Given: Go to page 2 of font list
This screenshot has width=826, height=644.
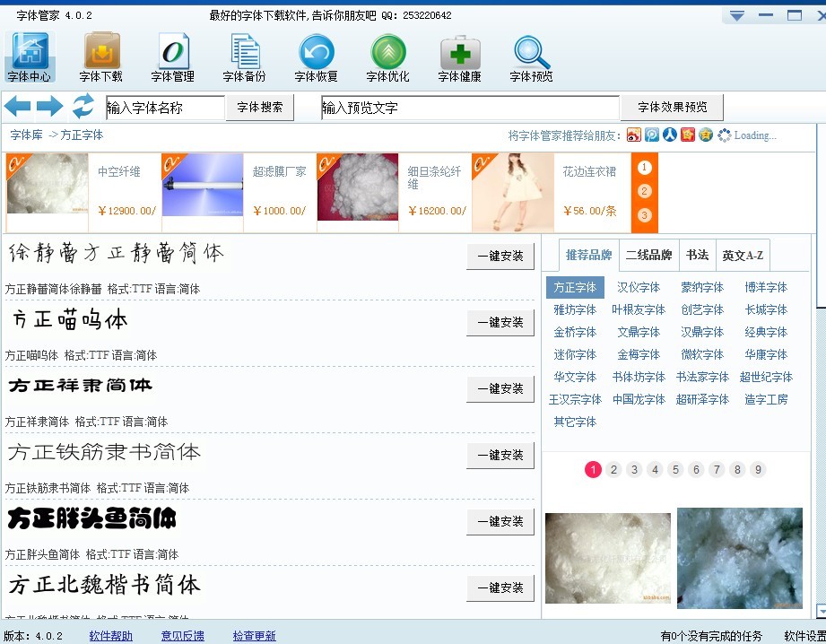Looking at the screenshot, I should pos(613,470).
